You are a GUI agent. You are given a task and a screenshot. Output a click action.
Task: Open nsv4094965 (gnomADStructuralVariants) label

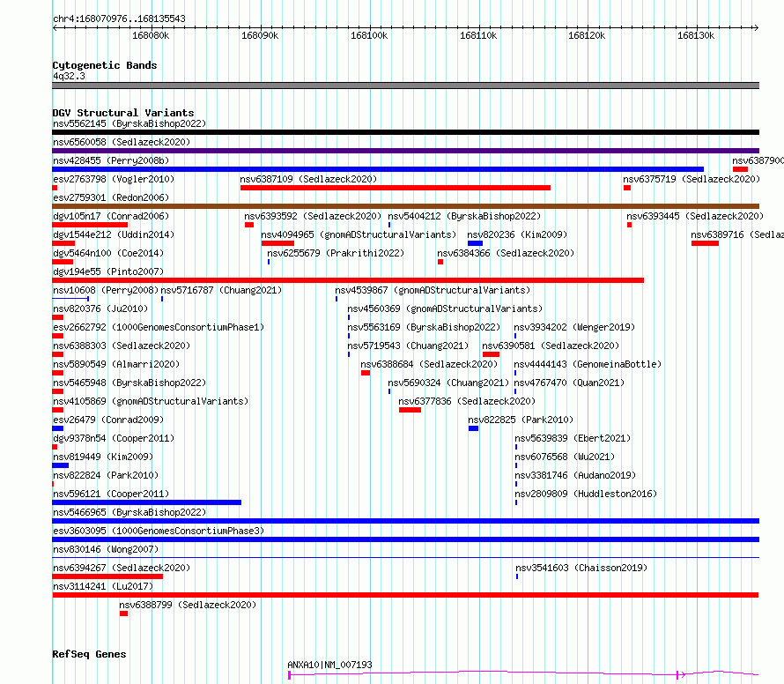(x=359, y=234)
